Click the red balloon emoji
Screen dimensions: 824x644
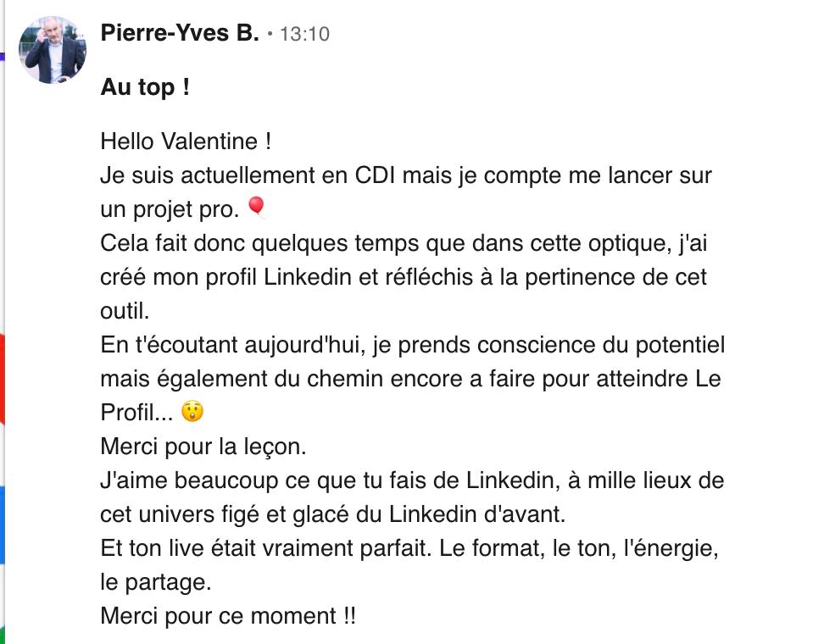click(255, 208)
